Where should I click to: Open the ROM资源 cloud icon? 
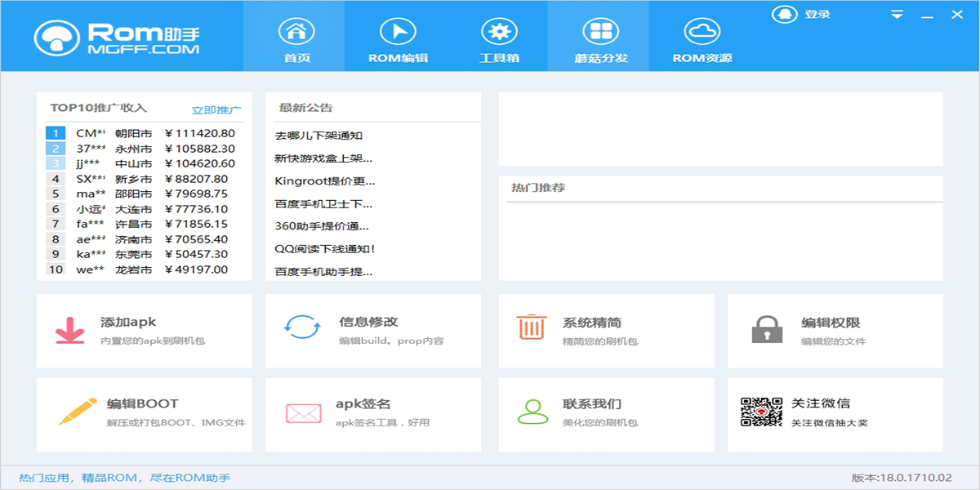click(702, 33)
